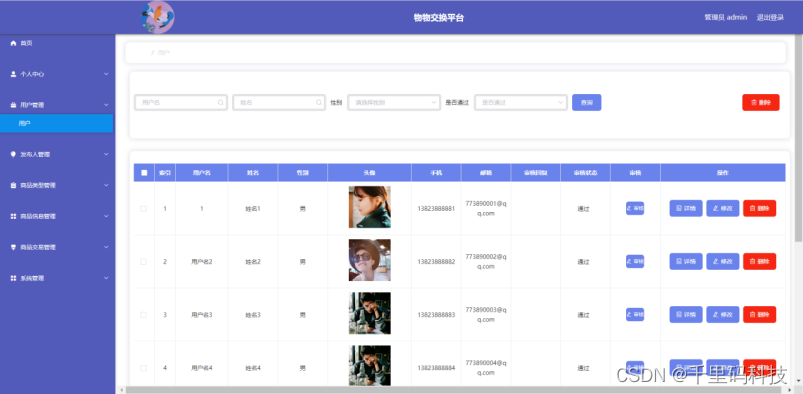
Task: Select the row checkbox for 用户名4
Action: pyautogui.click(x=143, y=368)
